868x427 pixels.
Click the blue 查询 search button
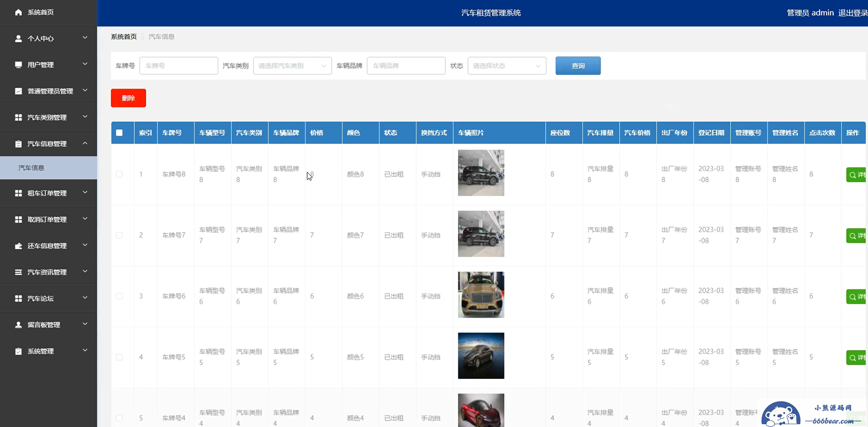(578, 66)
